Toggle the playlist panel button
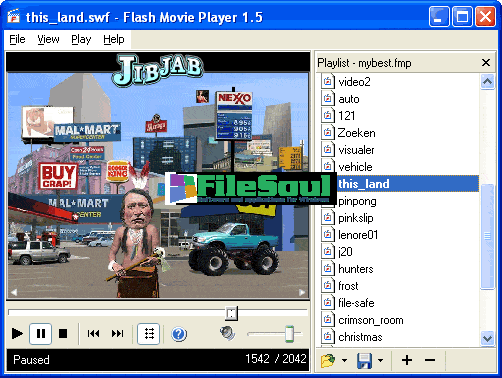The width and height of the screenshot is (502, 378). [x=149, y=334]
